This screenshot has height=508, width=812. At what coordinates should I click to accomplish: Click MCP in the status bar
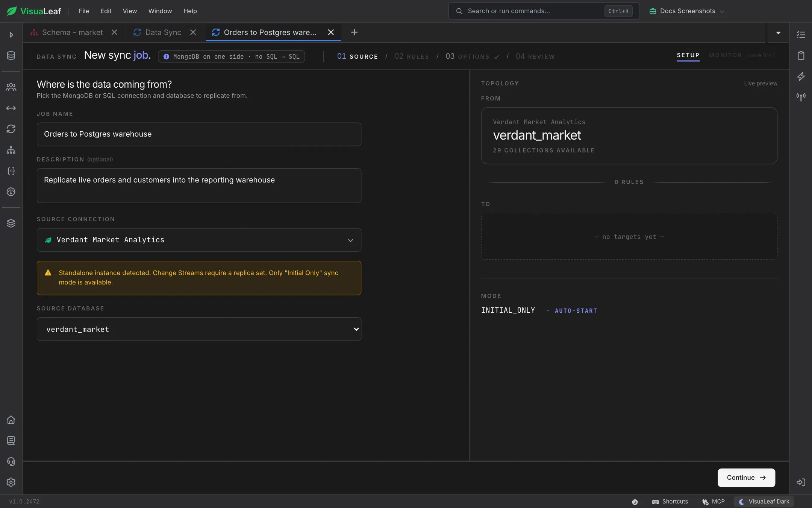713,502
